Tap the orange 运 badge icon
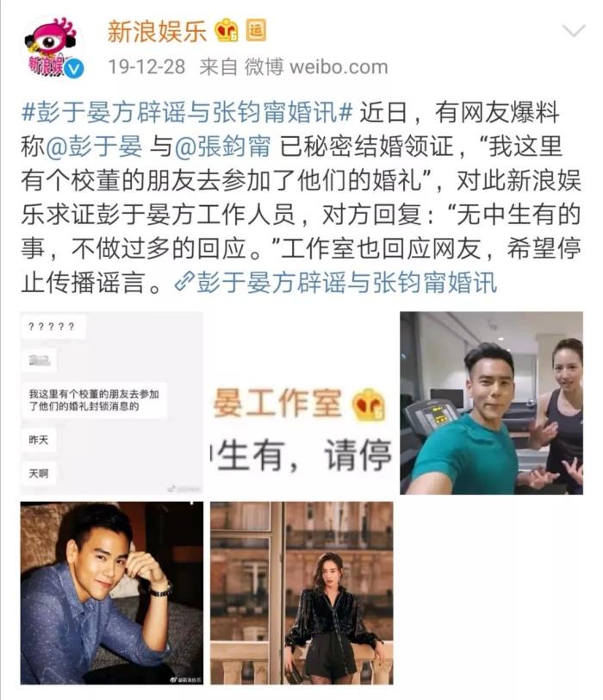Screen dimensions: 603x700 (x=257, y=30)
